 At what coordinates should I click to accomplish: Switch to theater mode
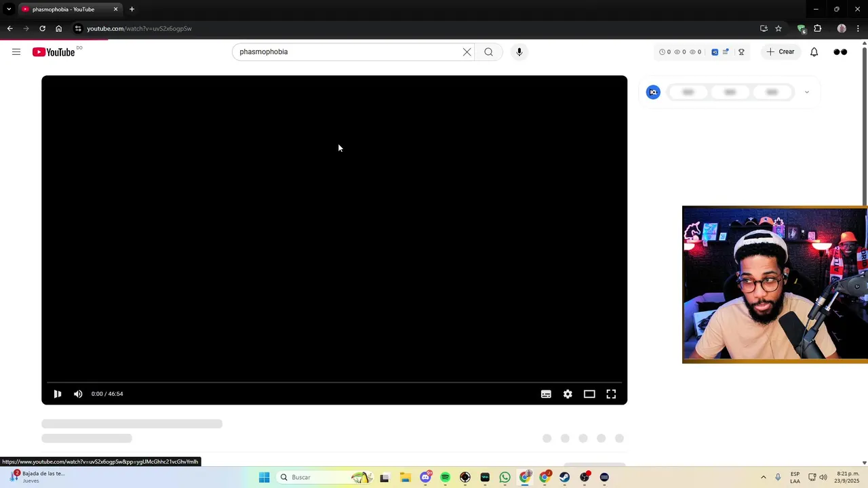589,394
